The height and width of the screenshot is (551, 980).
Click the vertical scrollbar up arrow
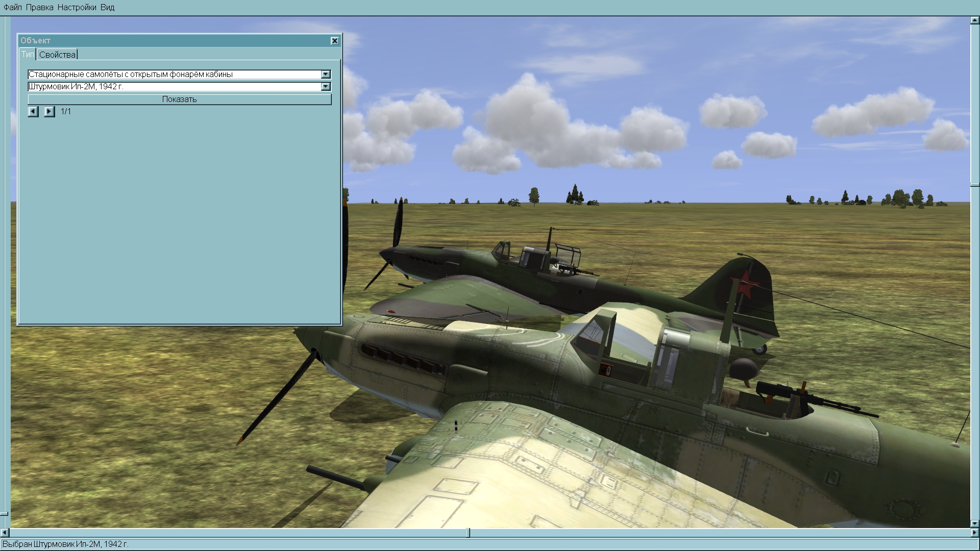click(974, 20)
